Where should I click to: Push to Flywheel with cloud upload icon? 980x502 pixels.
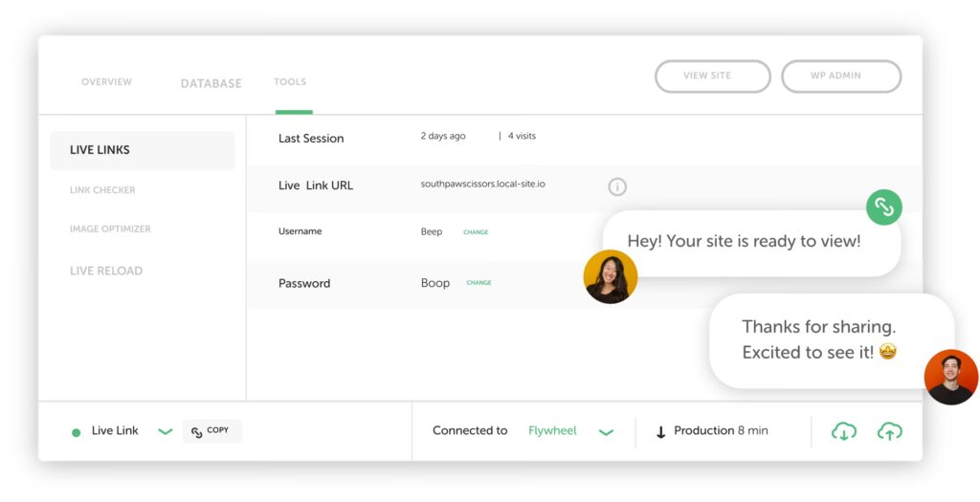[x=889, y=431]
